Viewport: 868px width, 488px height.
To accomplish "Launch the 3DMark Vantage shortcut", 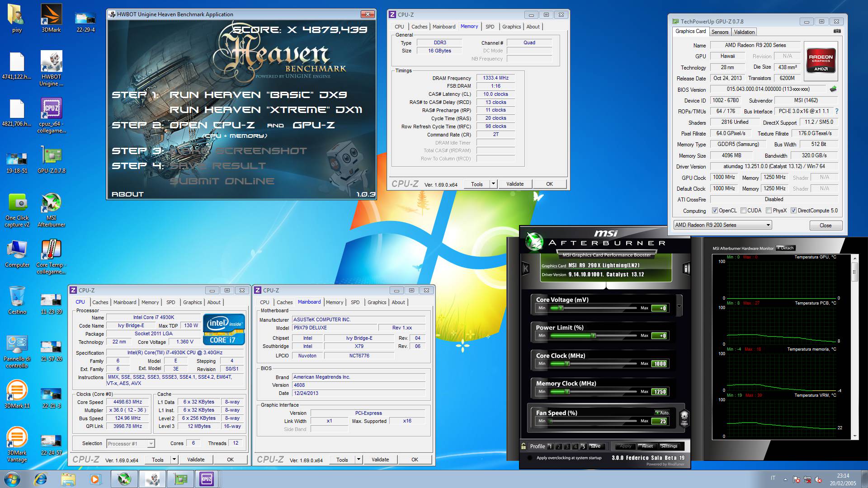I will 17,445.
